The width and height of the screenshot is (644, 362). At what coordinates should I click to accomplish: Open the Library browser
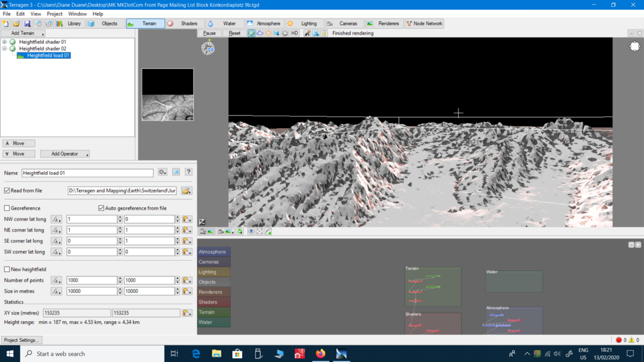(x=70, y=23)
